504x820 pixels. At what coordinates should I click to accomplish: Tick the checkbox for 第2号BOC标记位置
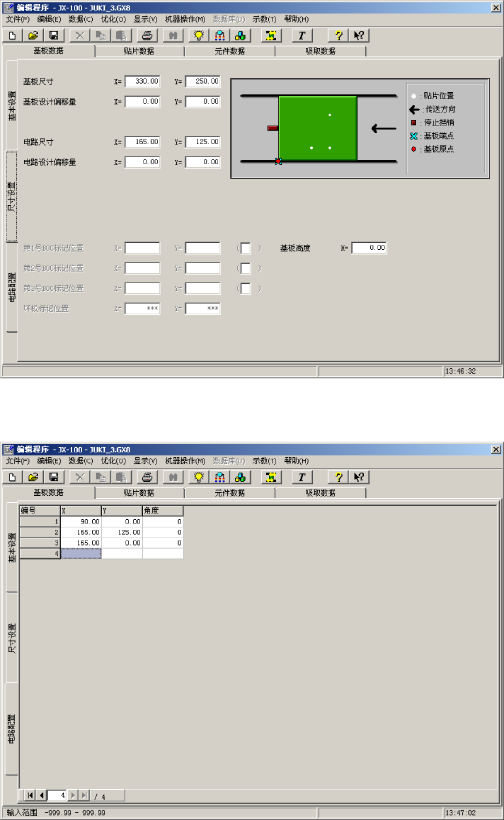pyautogui.click(x=245, y=268)
